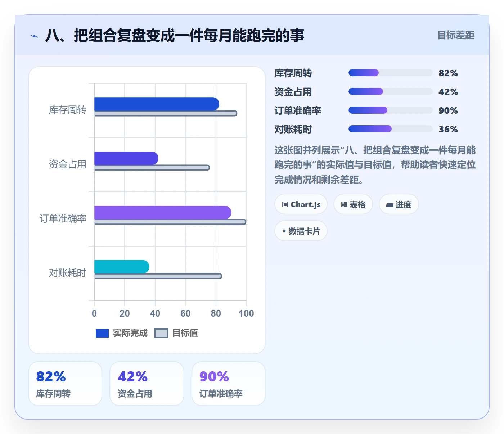Click the gray target bar for 对账耗时

158,276
